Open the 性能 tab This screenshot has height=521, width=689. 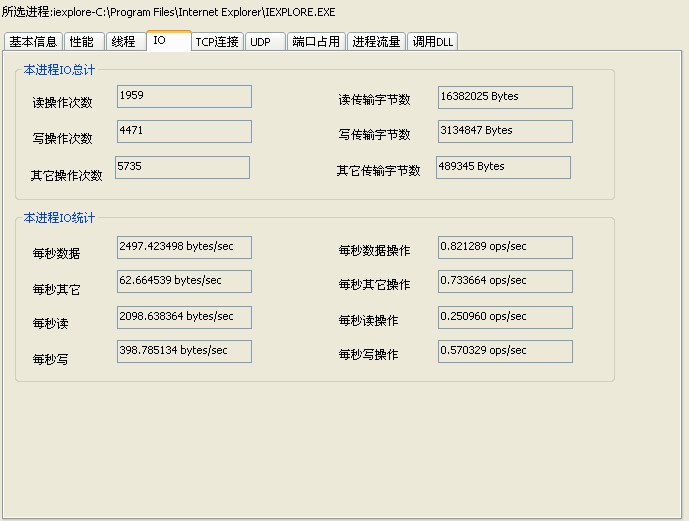coord(83,42)
